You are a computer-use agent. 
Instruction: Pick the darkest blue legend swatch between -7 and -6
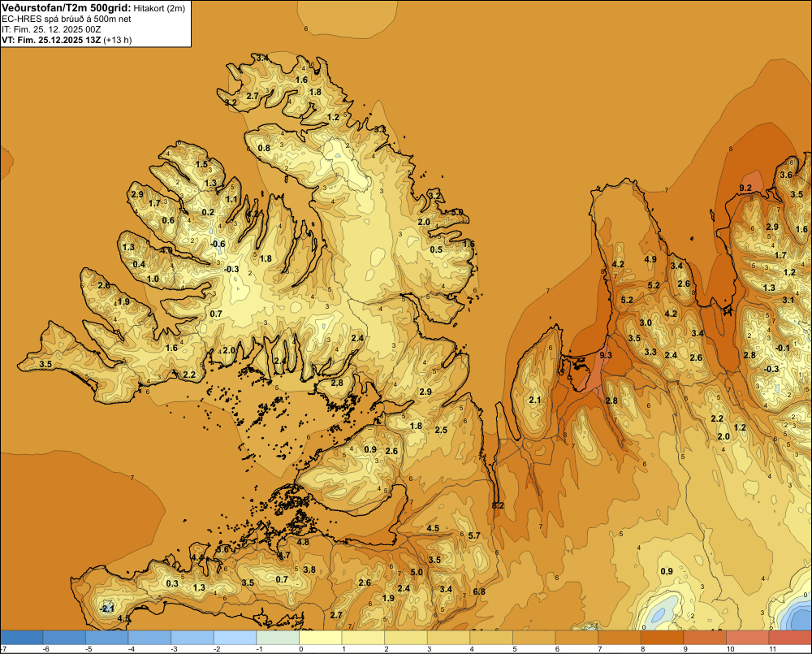22,637
